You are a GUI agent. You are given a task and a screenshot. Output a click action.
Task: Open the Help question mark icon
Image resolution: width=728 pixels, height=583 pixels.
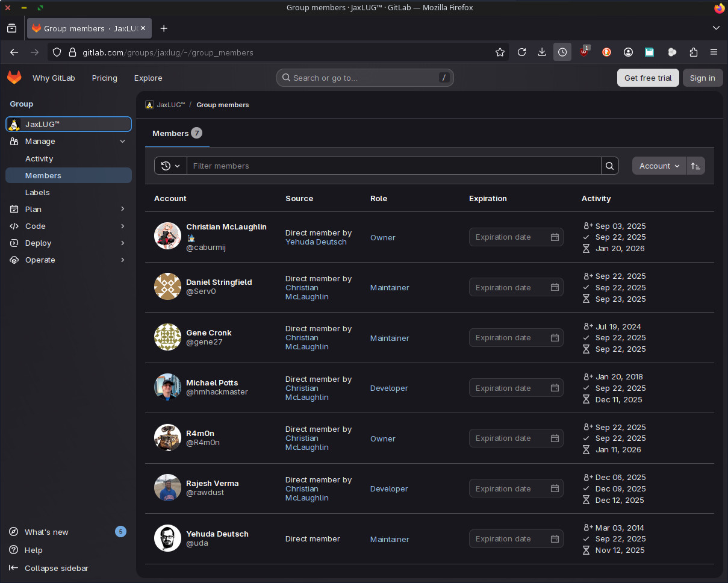tap(13, 550)
